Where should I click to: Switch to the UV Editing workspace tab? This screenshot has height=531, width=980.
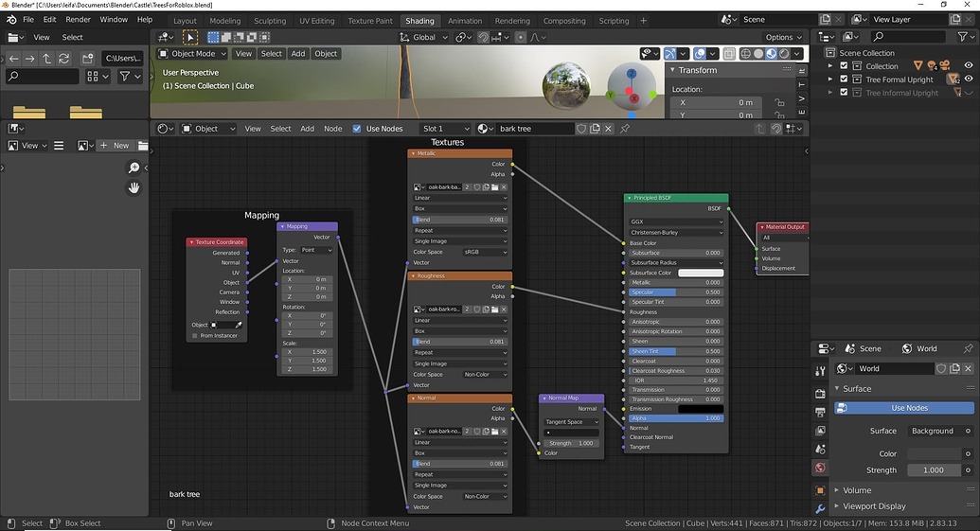click(x=317, y=21)
